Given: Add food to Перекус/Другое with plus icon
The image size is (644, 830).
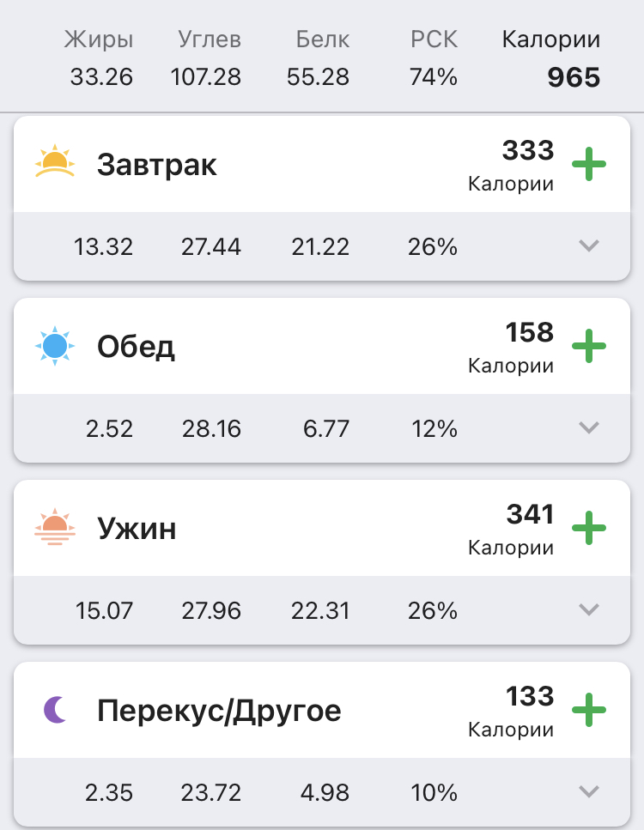Looking at the screenshot, I should [589, 711].
